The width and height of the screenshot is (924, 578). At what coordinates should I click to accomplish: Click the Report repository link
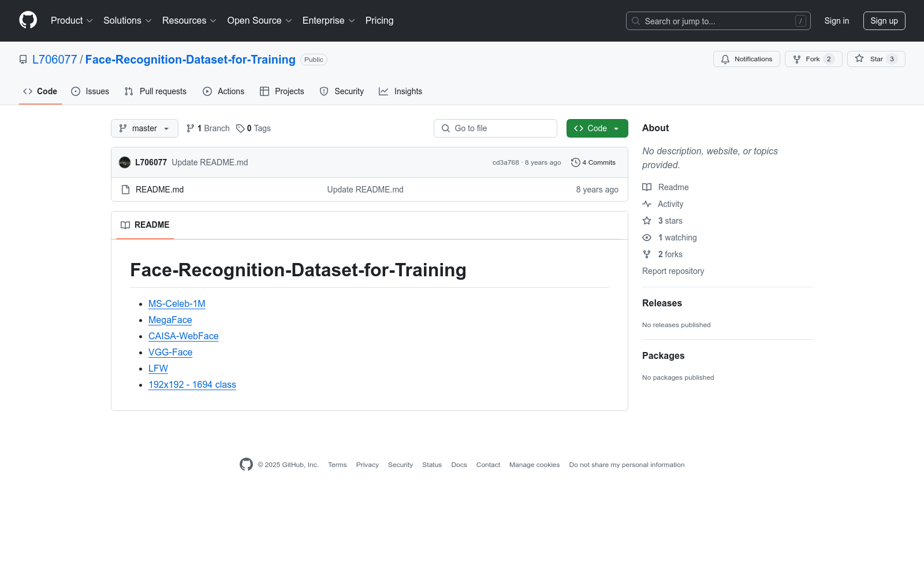[673, 271]
